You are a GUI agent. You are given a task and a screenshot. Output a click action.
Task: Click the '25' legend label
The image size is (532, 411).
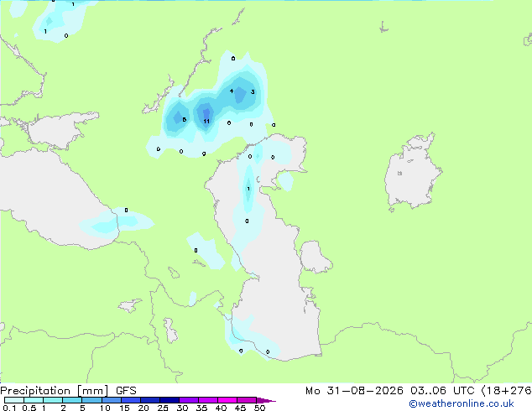click(x=163, y=408)
